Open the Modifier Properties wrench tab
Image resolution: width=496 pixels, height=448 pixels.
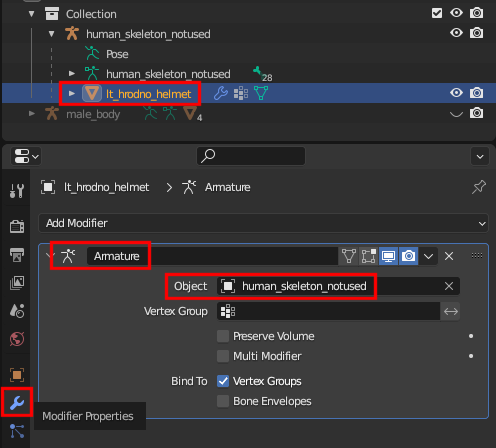pos(17,402)
